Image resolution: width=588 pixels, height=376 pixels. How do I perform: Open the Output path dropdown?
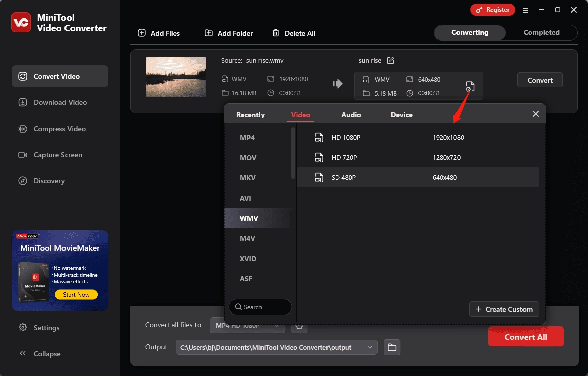click(277, 347)
